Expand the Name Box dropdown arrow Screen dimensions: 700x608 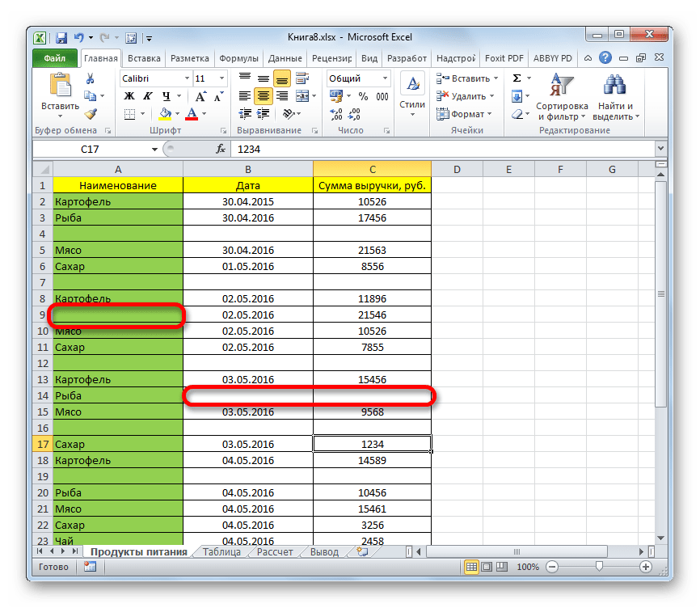pyautogui.click(x=154, y=150)
